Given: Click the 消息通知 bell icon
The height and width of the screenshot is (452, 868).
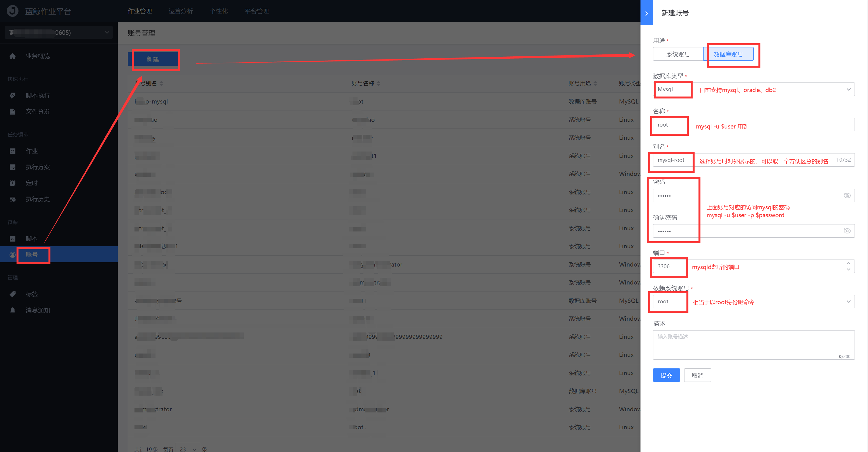Looking at the screenshot, I should (12, 310).
